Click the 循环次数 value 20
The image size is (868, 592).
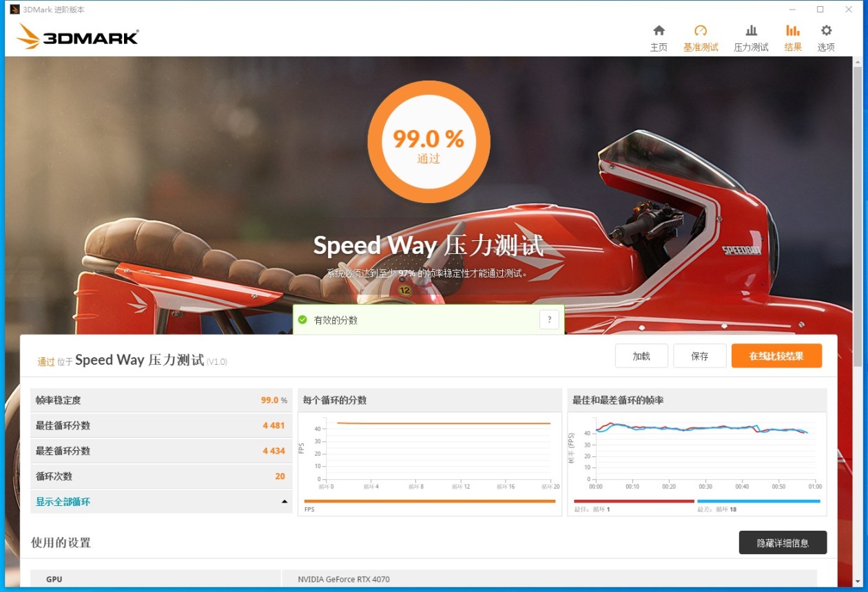tap(280, 476)
